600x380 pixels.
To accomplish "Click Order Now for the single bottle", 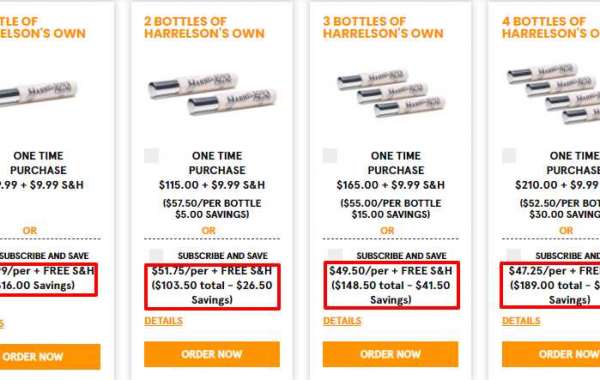I will (50, 357).
